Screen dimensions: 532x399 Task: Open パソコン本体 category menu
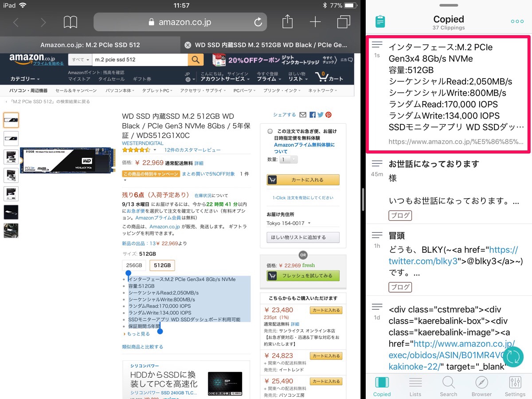pos(121,90)
